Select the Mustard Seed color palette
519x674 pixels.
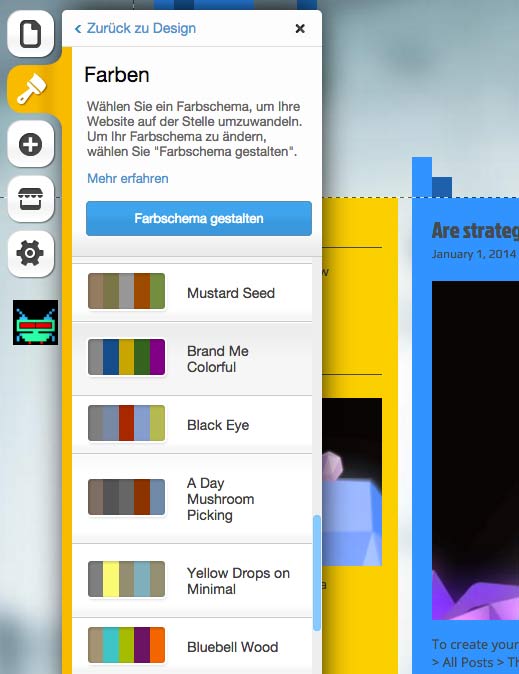click(x=192, y=292)
